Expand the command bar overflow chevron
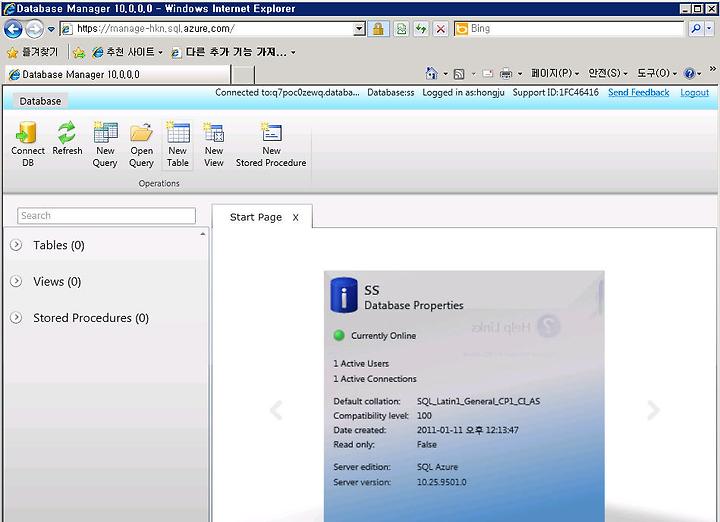This screenshot has width=720, height=522. point(712,69)
